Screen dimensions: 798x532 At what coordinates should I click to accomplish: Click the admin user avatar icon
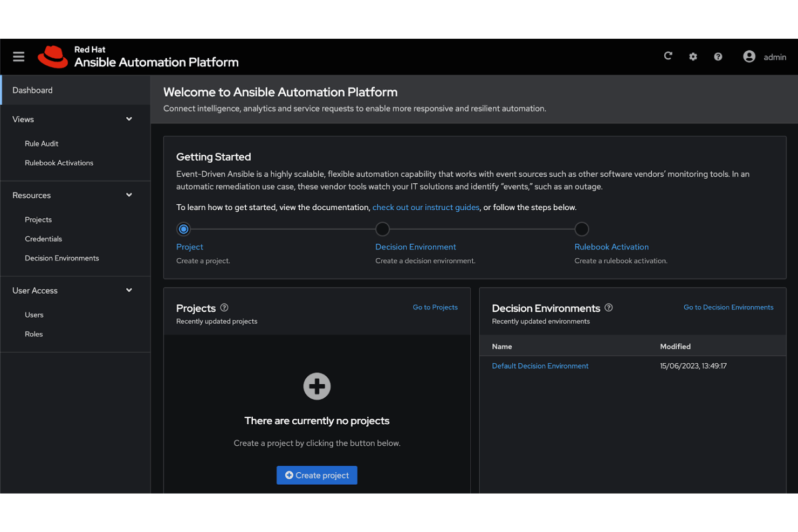click(x=749, y=57)
